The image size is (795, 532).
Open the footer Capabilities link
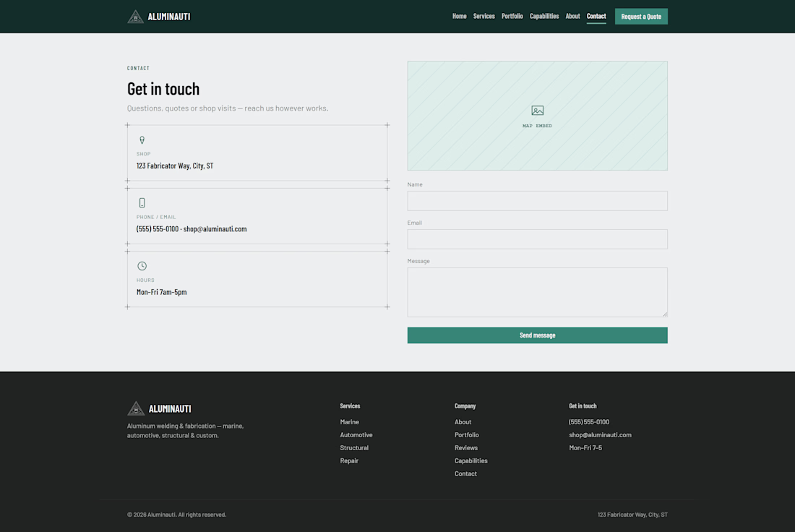coord(471,460)
